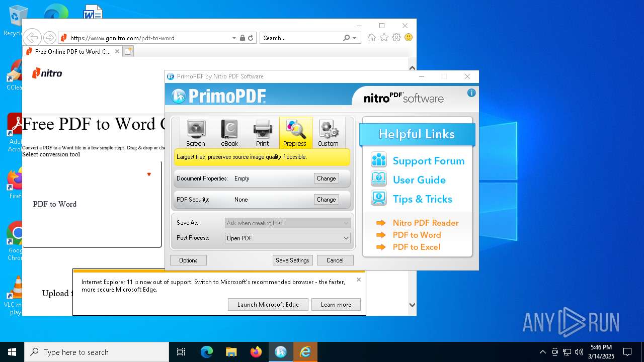Open Task View on taskbar
The height and width of the screenshot is (362, 644).
coord(181,352)
